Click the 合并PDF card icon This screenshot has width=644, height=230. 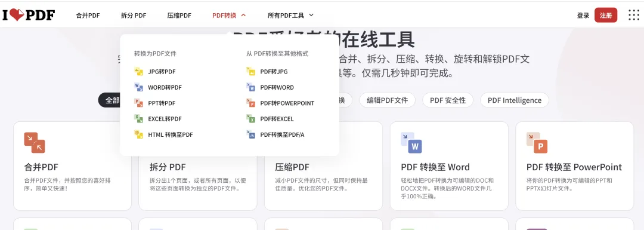point(35,143)
